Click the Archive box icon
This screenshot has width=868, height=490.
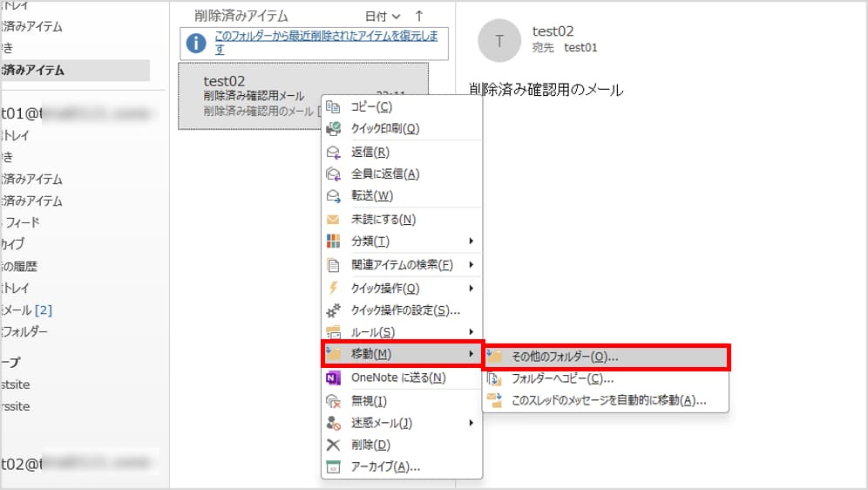332,466
